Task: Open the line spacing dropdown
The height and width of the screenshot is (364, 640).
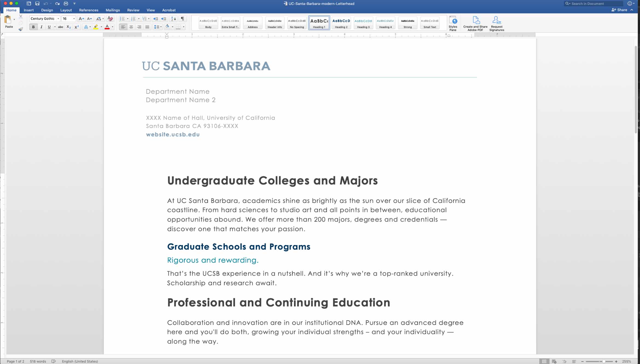Action: point(158,27)
